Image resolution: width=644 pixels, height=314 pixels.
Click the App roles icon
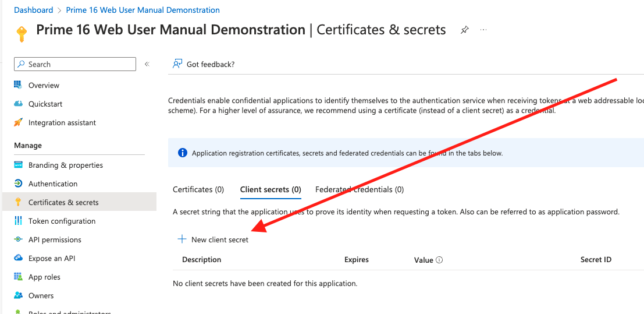click(x=17, y=277)
